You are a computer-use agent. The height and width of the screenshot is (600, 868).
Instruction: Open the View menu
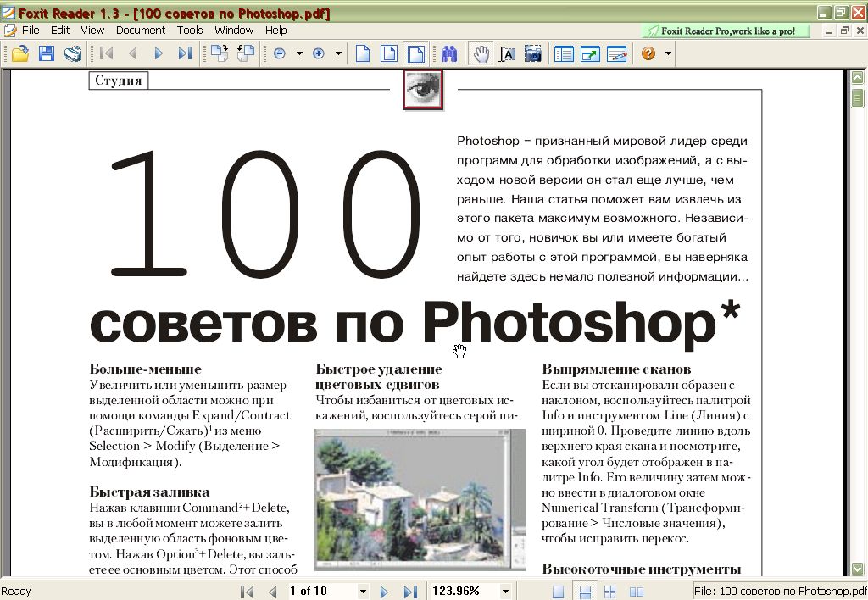pyautogui.click(x=92, y=30)
